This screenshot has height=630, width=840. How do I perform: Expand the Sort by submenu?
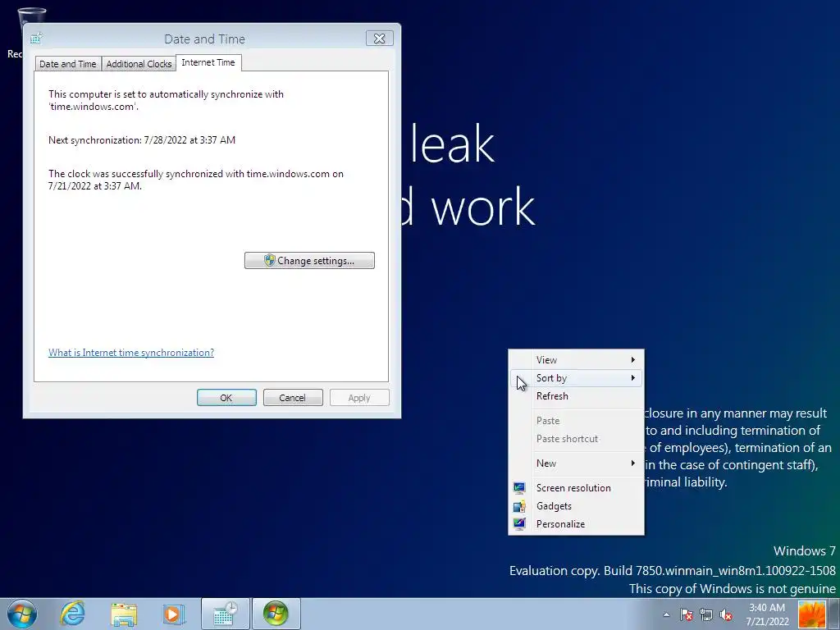point(576,378)
